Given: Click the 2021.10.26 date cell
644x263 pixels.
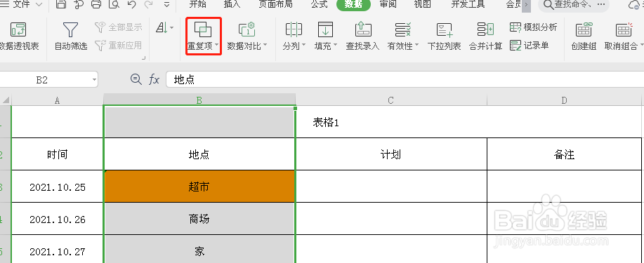Looking at the screenshot, I should [57, 219].
